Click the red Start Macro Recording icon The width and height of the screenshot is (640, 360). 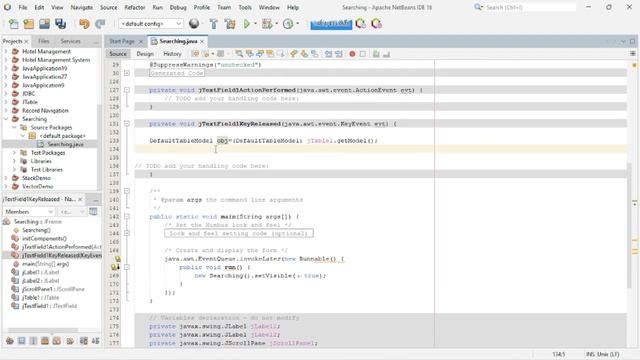(352, 54)
